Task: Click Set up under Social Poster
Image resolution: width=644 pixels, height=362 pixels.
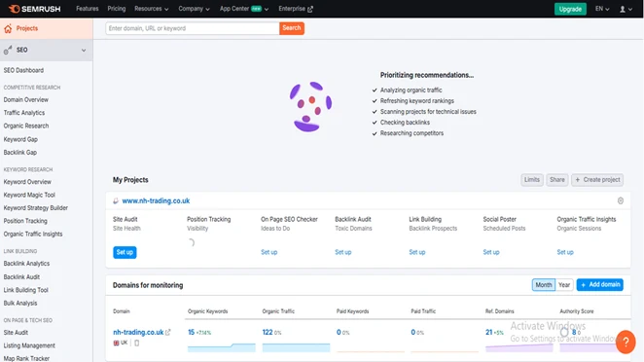Action: tap(491, 252)
